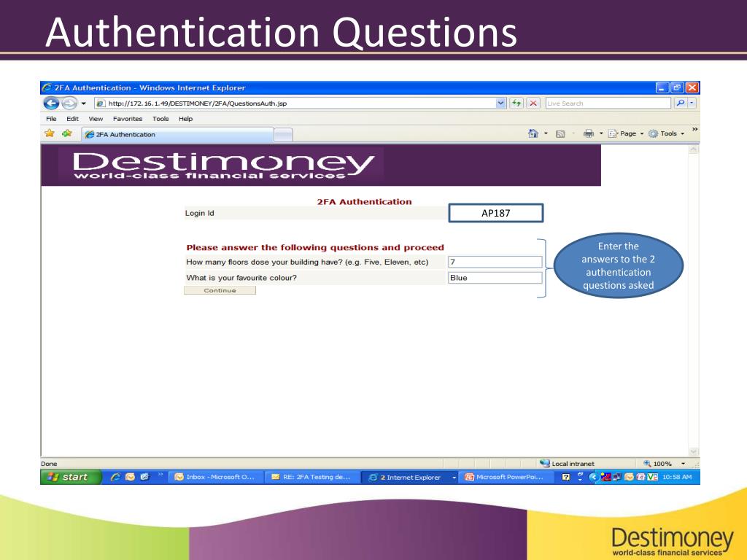Image resolution: width=747 pixels, height=560 pixels.
Task: Click the help question mark tray icon
Action: (x=565, y=477)
